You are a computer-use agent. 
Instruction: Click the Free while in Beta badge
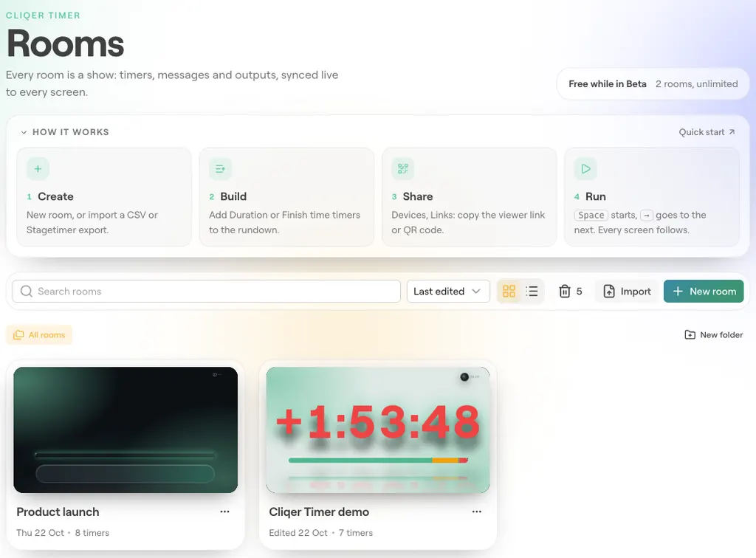coord(653,84)
